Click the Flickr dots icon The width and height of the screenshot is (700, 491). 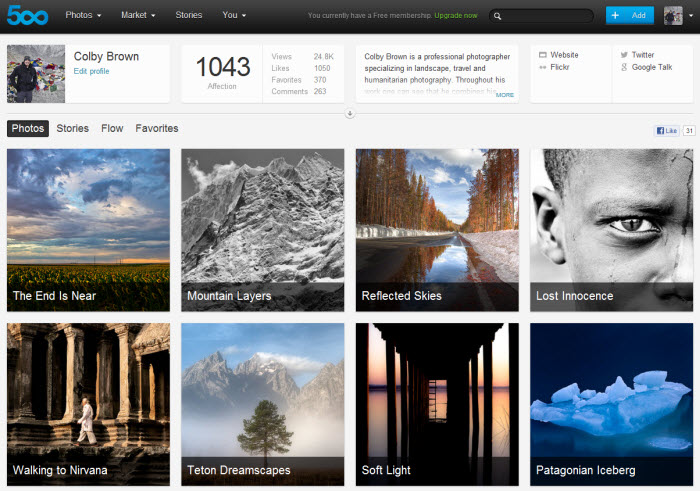542,67
